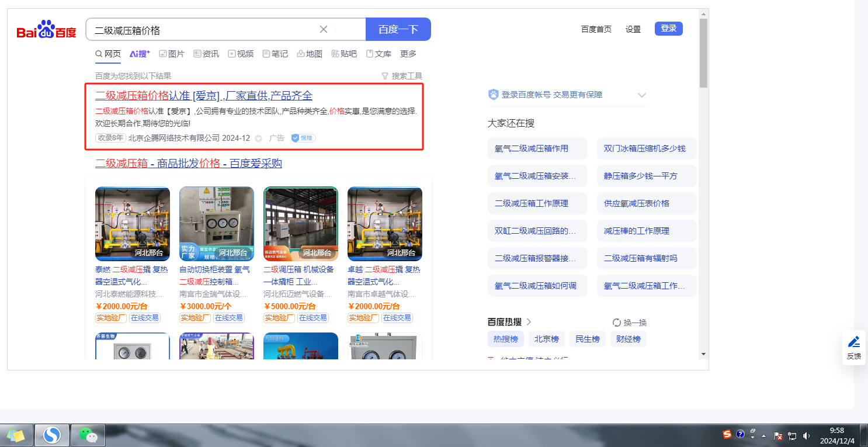Click the page's vertical scrollbar down arrow
Image resolution: width=868 pixels, height=447 pixels.
(703, 354)
